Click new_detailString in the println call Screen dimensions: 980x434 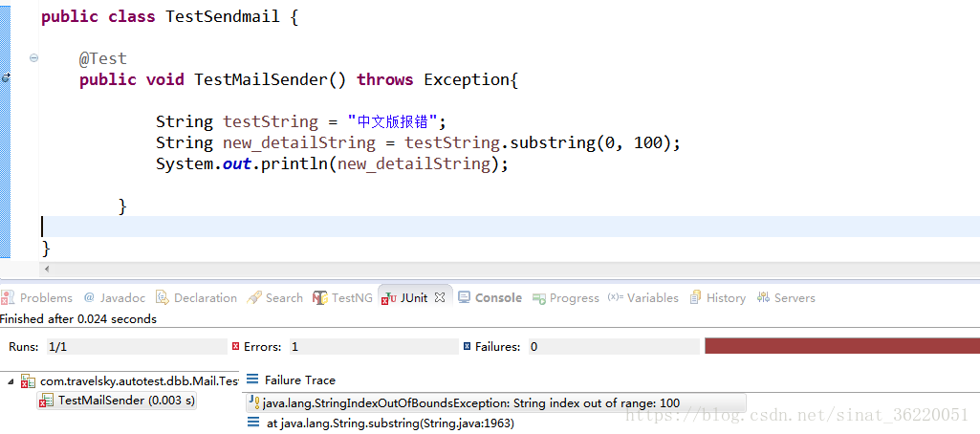click(x=413, y=164)
